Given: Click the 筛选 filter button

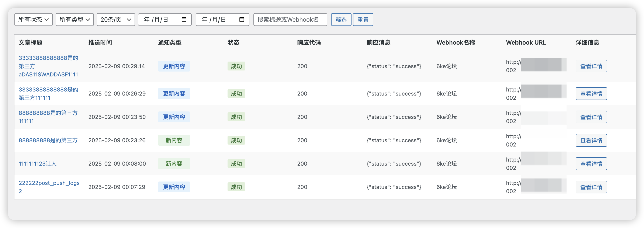Looking at the screenshot, I should (341, 19).
